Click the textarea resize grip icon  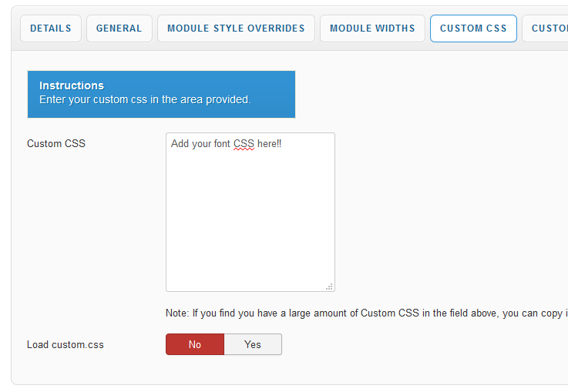coord(329,286)
